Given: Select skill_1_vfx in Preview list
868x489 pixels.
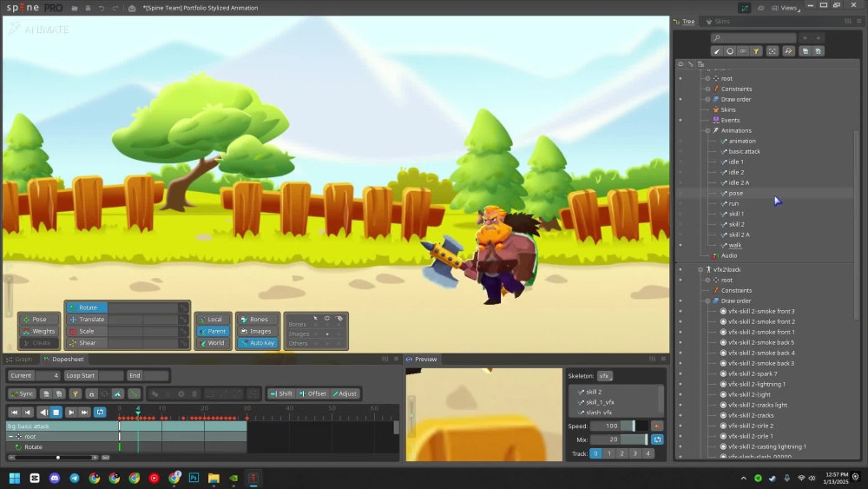Looking at the screenshot, I should 600,403.
